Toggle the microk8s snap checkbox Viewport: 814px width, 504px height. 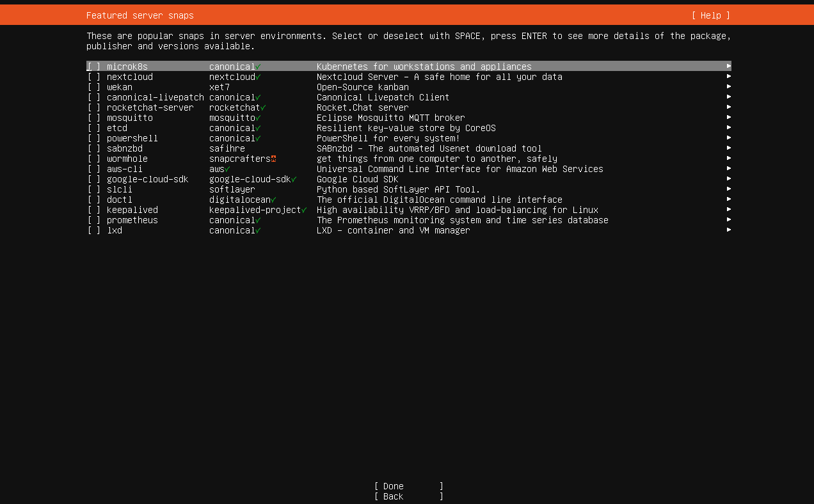94,67
